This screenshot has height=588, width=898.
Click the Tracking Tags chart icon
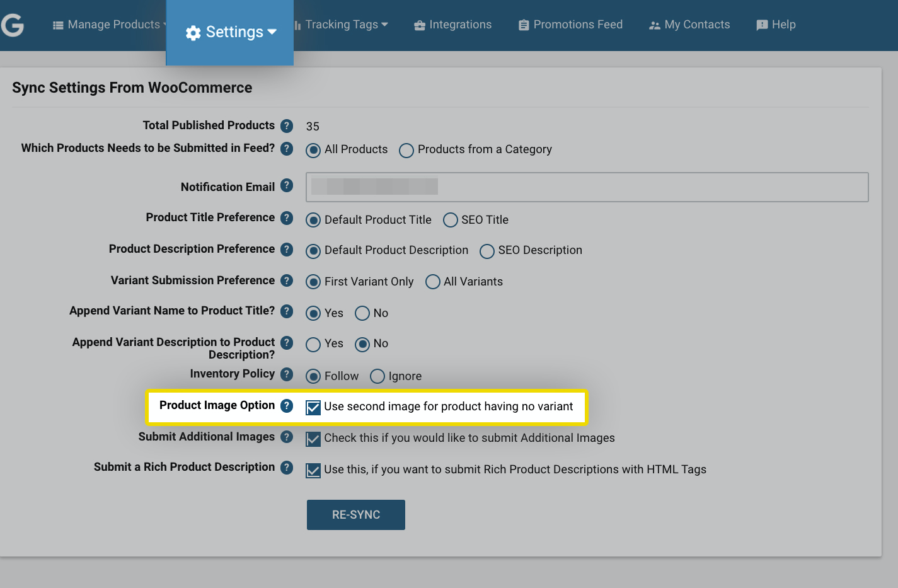coord(297,25)
